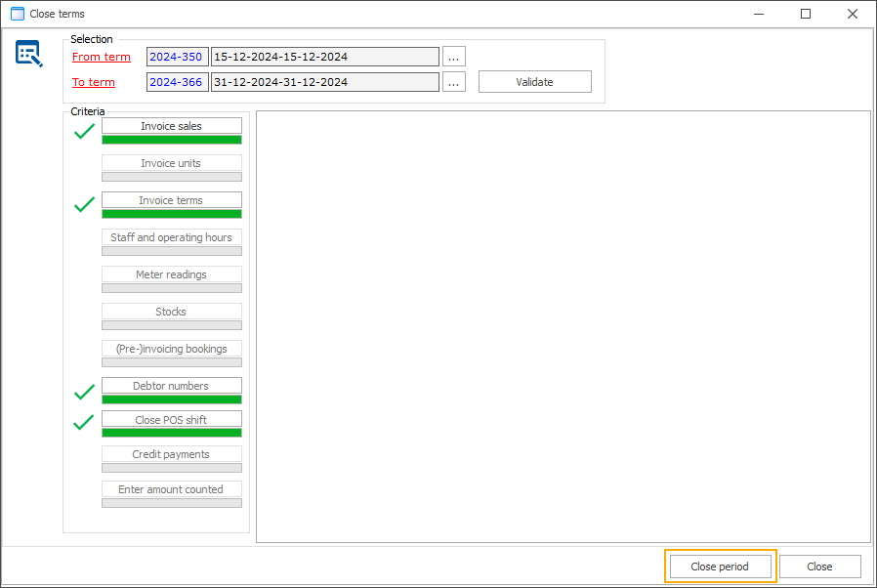877x588 pixels.
Task: Run the Meter readings check
Action: point(171,273)
